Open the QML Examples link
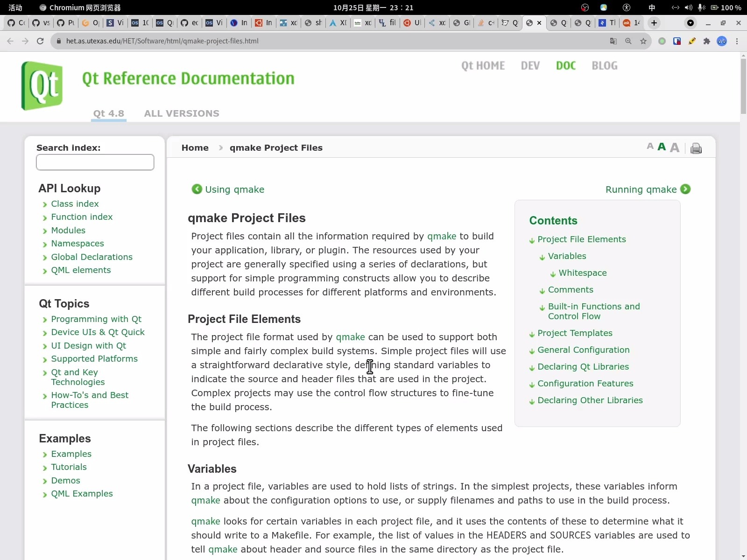This screenshot has width=747, height=560. pos(82,494)
